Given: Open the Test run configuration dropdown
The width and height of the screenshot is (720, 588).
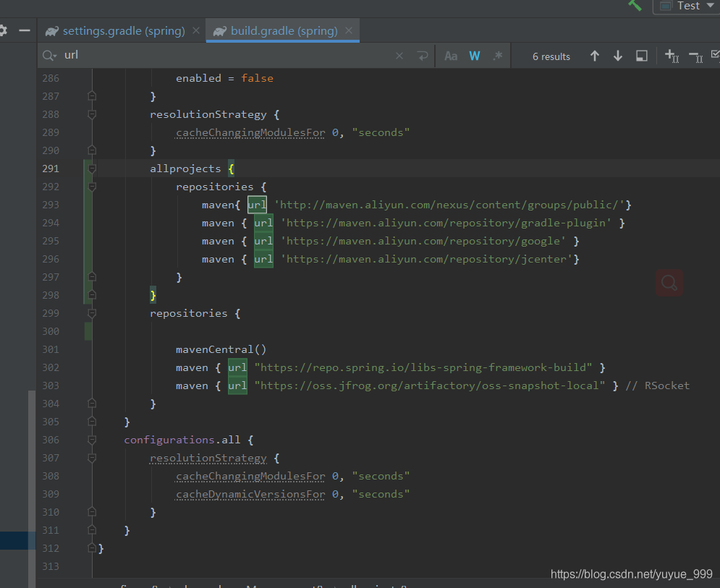Looking at the screenshot, I should tap(686, 6).
